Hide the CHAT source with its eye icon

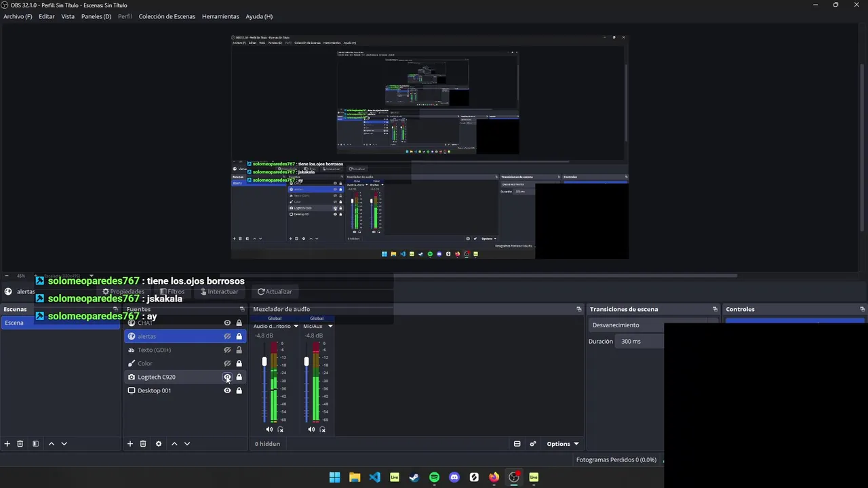coord(227,323)
